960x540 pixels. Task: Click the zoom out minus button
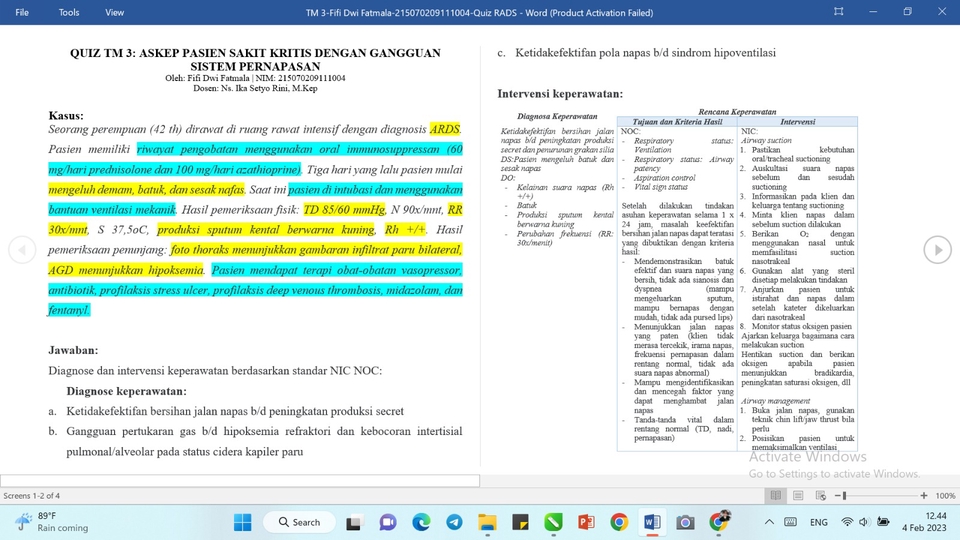tap(837, 495)
